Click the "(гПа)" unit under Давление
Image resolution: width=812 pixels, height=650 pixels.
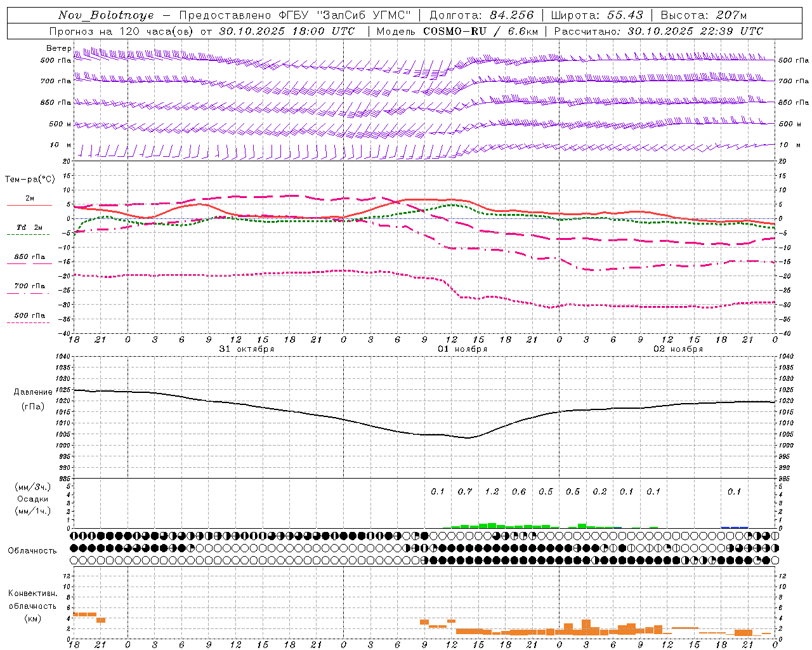click(x=33, y=406)
